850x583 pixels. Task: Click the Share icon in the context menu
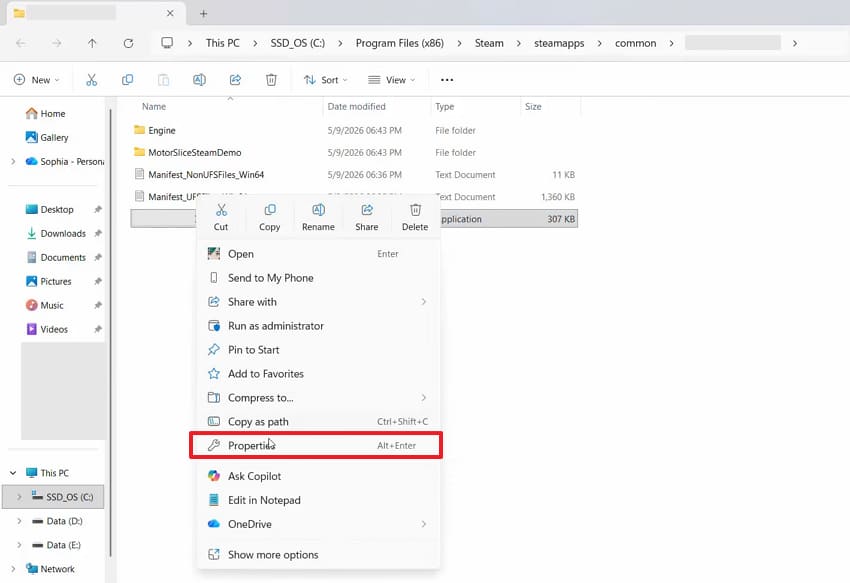click(367, 210)
